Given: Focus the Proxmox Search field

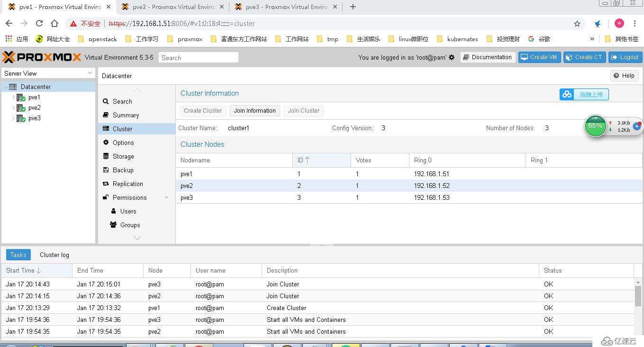Looking at the screenshot, I should [199, 57].
